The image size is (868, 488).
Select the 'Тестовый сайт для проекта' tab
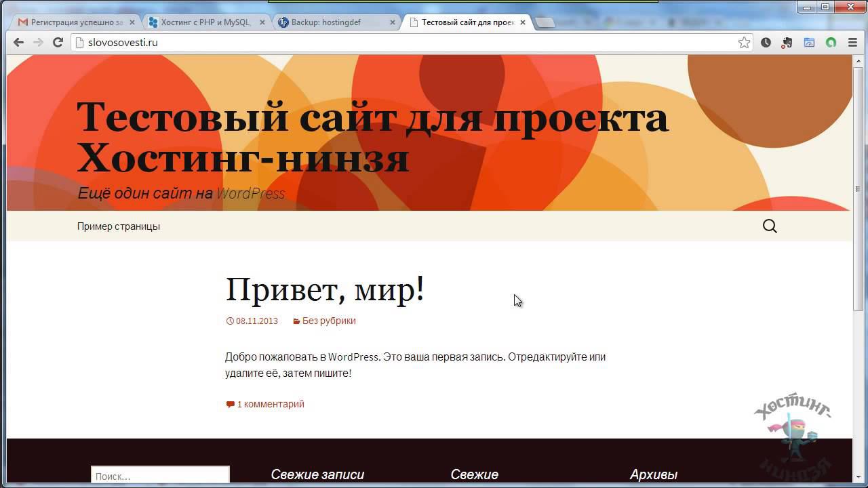tap(467, 22)
